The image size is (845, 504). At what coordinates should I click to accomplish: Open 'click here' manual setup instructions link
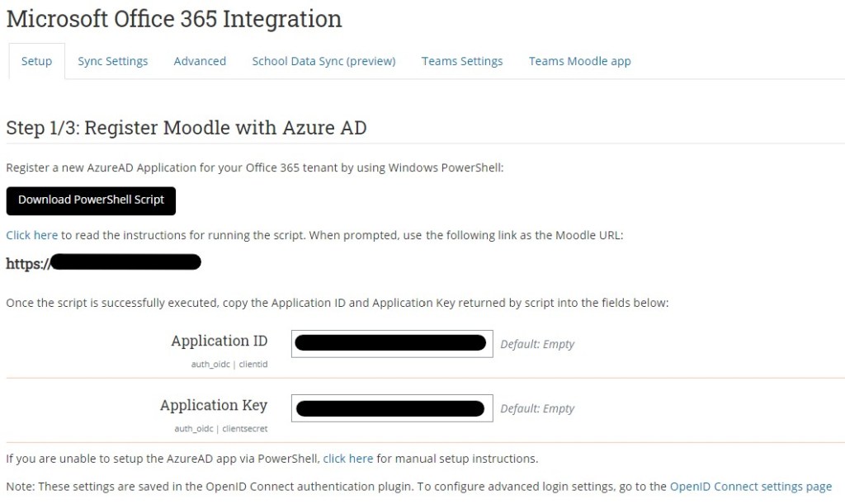coord(347,458)
